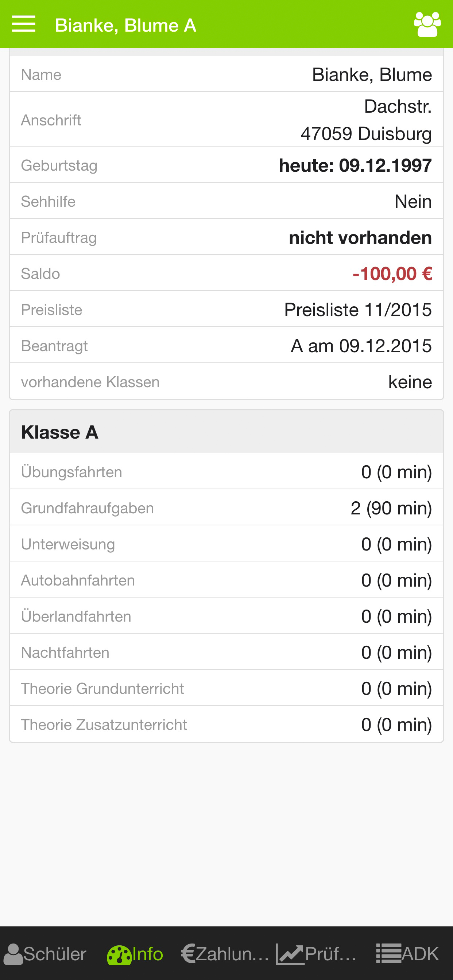Tap the negative Saldo amount
This screenshot has width=453, height=980.
click(x=392, y=273)
